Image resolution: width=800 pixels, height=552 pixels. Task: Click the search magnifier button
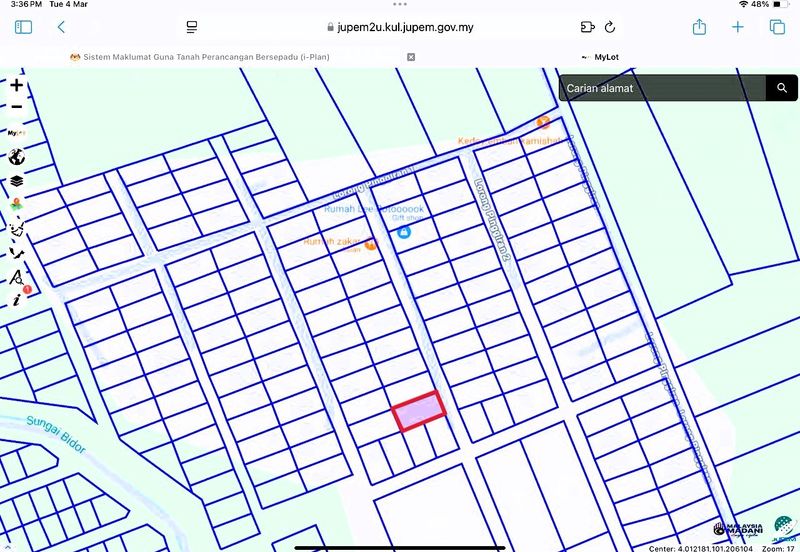tap(782, 88)
